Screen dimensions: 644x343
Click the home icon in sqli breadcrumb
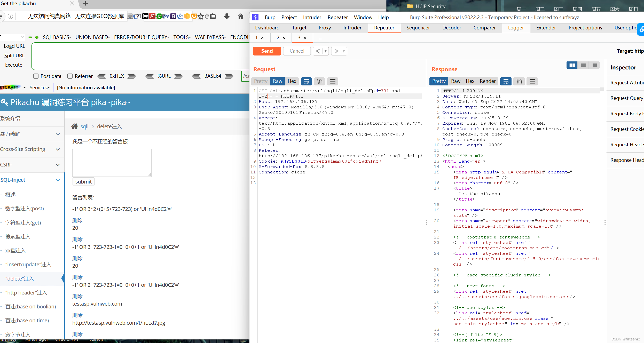[75, 126]
